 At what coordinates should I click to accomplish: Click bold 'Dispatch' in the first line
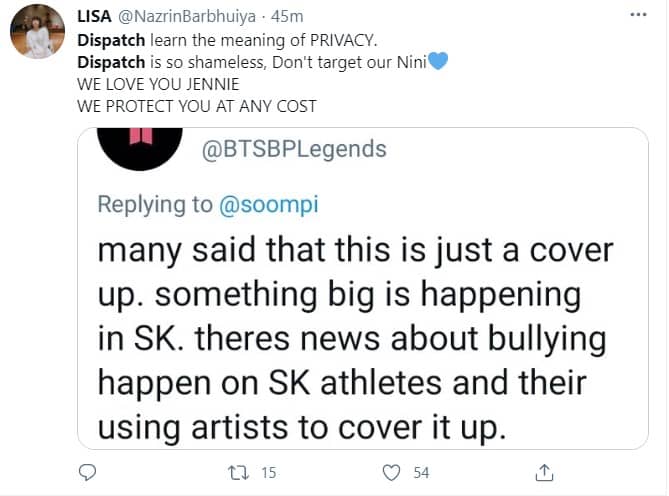click(112, 40)
